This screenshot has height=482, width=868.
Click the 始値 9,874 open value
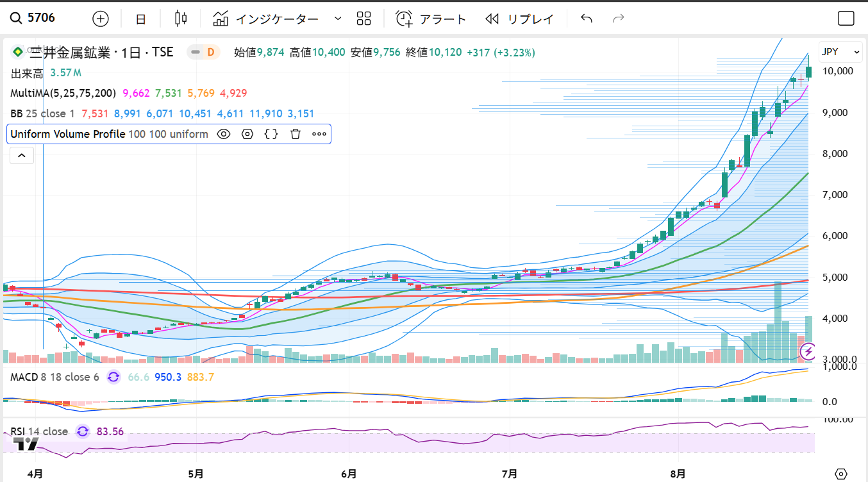(259, 53)
